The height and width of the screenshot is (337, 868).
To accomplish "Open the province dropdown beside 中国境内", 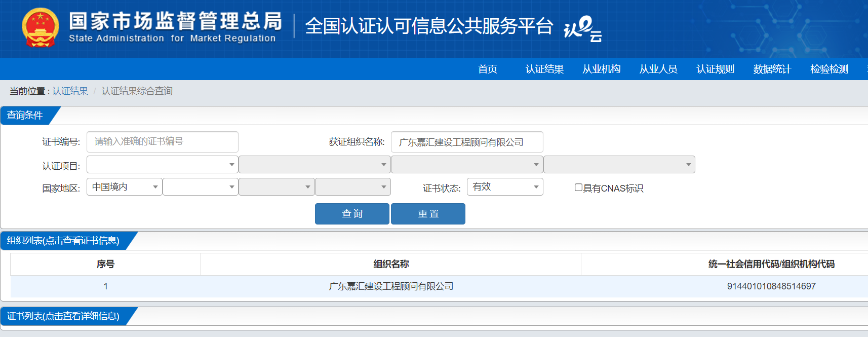I will tap(201, 186).
